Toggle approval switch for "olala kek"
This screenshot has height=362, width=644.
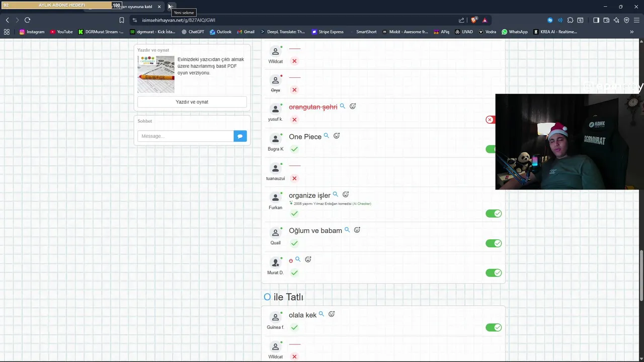tap(494, 327)
